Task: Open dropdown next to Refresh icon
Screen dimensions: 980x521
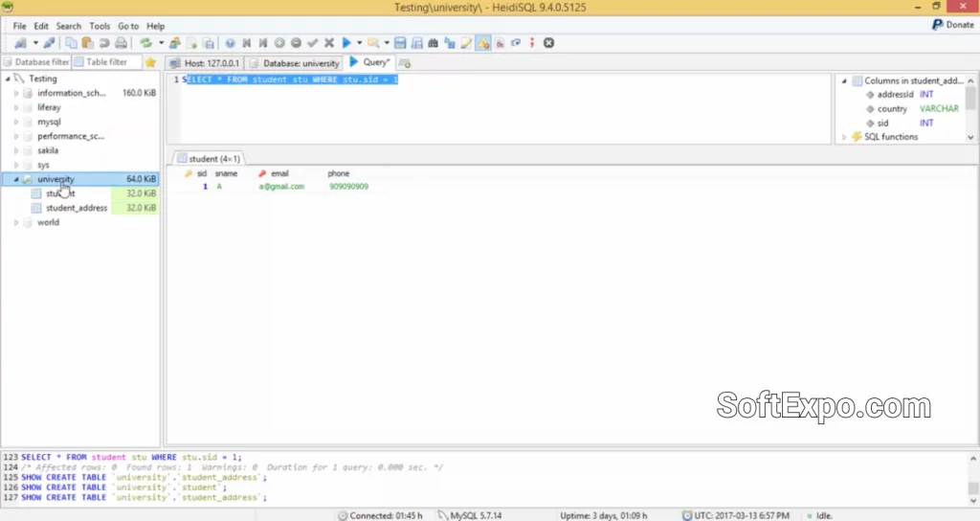Action: pos(161,43)
